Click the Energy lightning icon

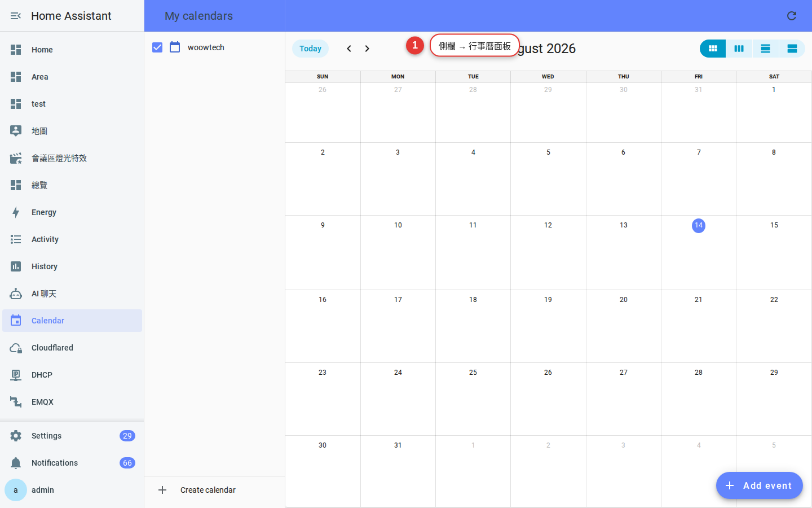point(16,212)
